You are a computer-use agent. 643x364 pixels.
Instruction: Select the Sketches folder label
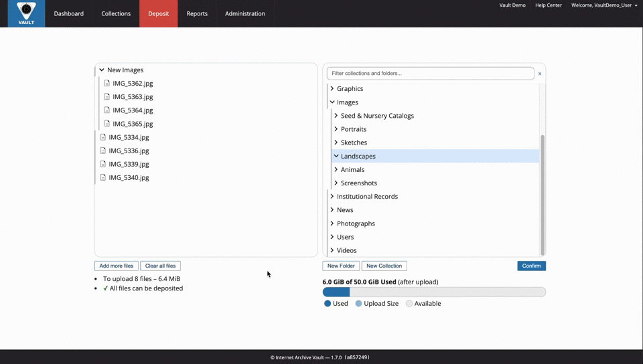(354, 143)
